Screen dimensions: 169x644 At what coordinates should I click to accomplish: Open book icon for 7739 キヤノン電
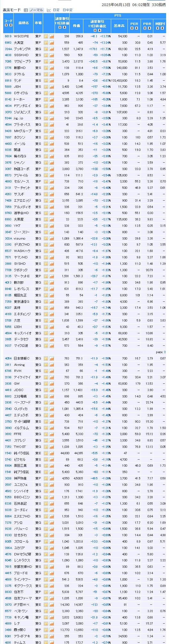(x=46, y=618)
